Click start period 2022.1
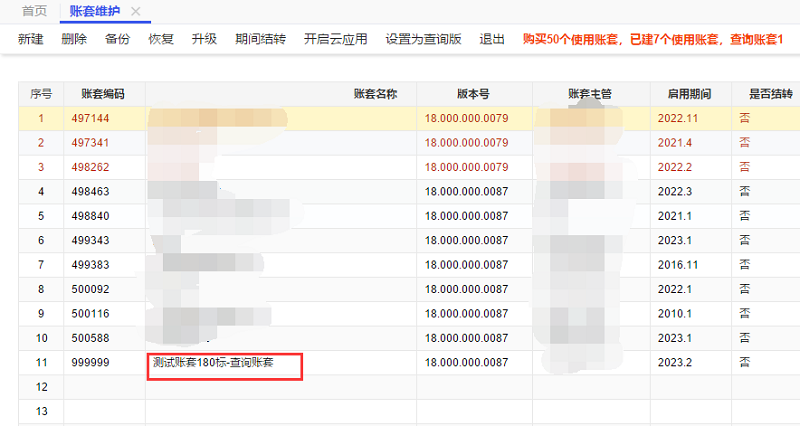This screenshot has height=426, width=800. pos(674,289)
